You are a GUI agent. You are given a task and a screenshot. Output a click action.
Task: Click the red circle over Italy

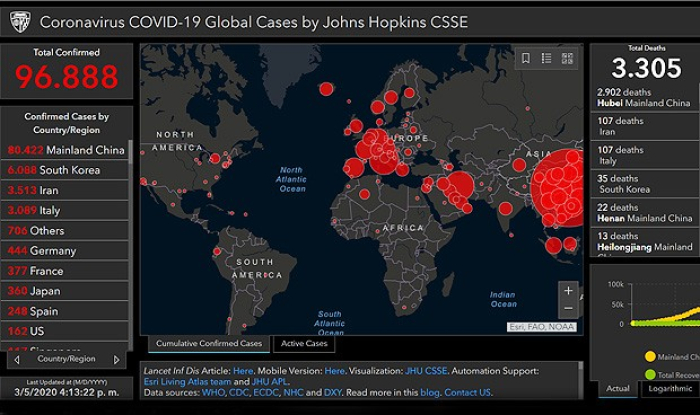point(383,158)
